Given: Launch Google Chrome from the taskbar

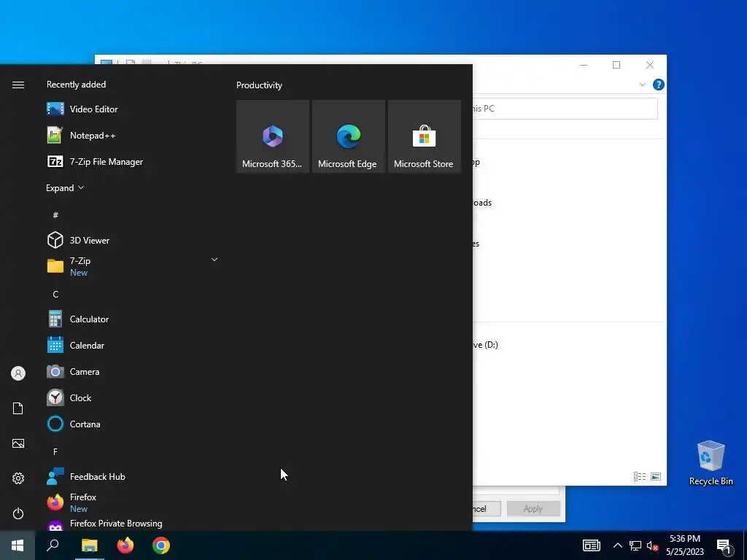Looking at the screenshot, I should 161,545.
